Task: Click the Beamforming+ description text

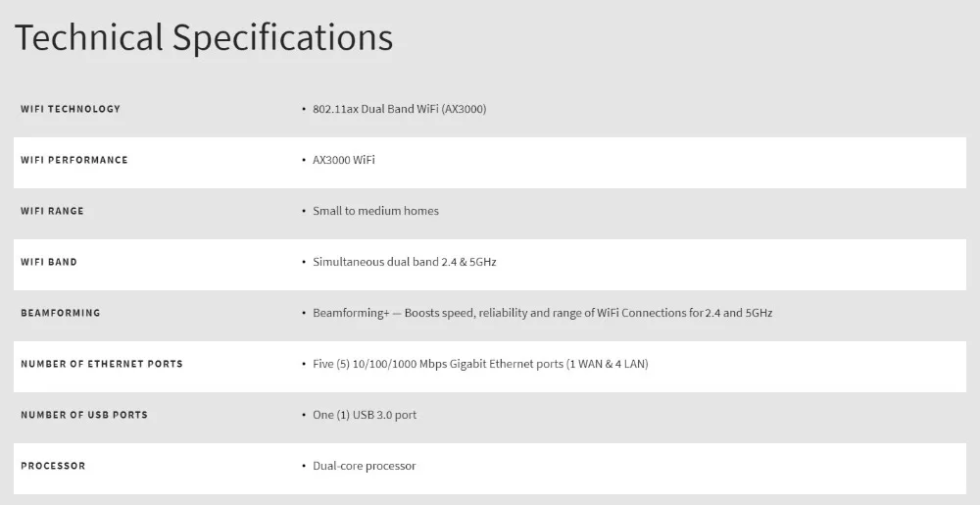Action: 543,313
